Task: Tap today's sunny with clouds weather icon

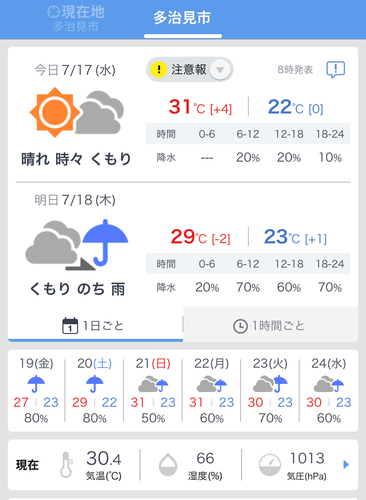Action: (77, 113)
